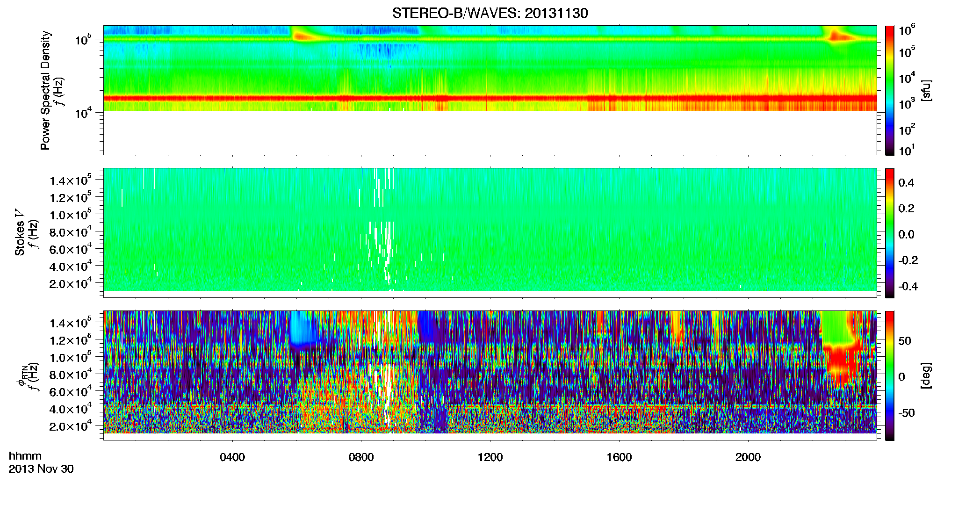Click the 0800 time axis label
980x505 pixels.
click(361, 457)
